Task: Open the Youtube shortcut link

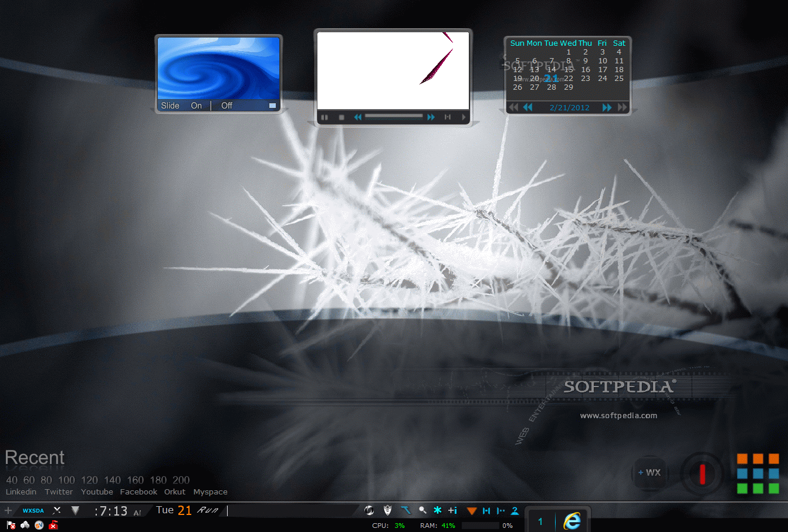Action: pos(97,492)
